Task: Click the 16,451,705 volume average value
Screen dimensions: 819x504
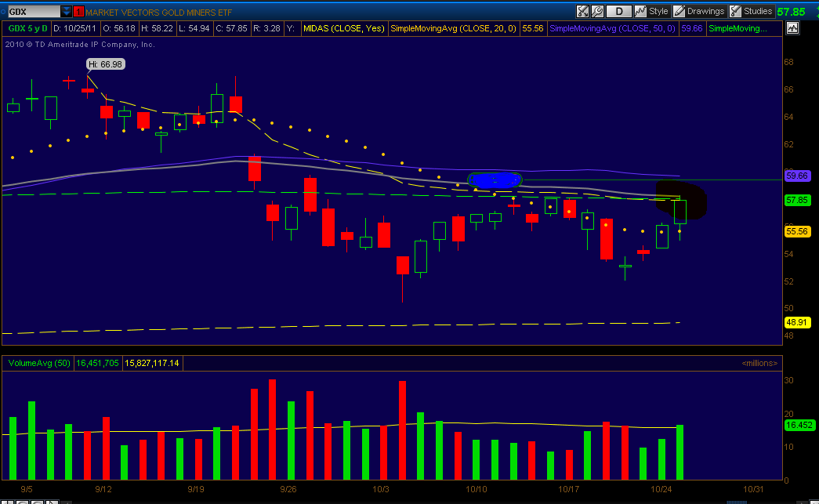Action: 98,363
